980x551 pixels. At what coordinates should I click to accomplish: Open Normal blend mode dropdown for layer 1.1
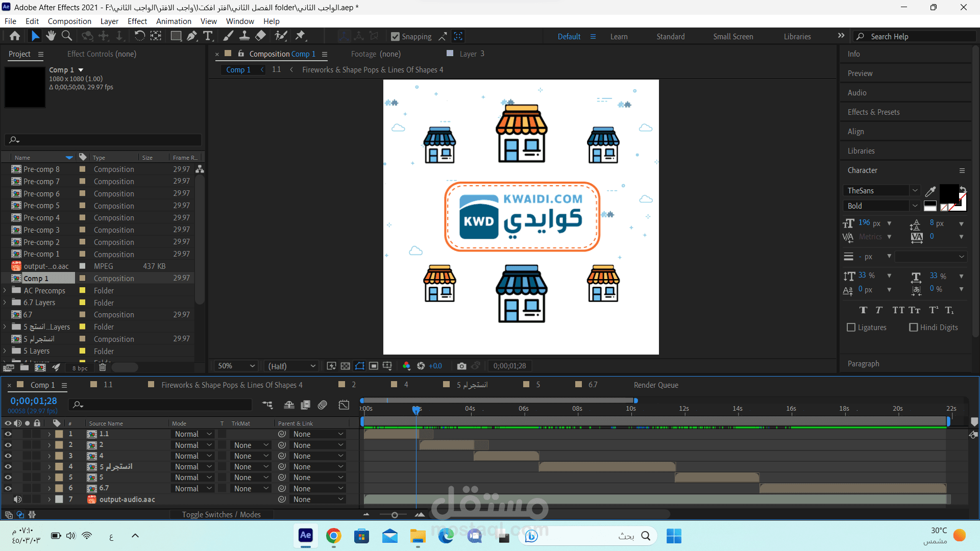tap(192, 434)
